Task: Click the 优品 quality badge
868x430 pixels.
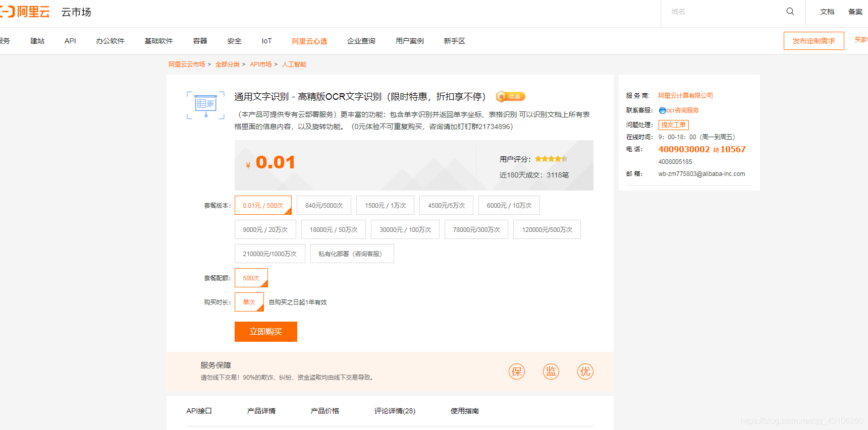Action: point(510,96)
